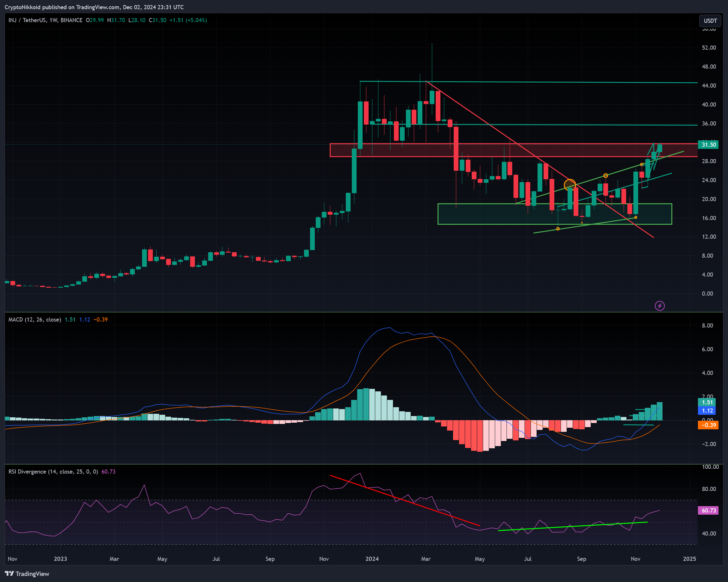Click the 1.12 MACD line value tag
The height and width of the screenshot is (582, 728).
[707, 411]
